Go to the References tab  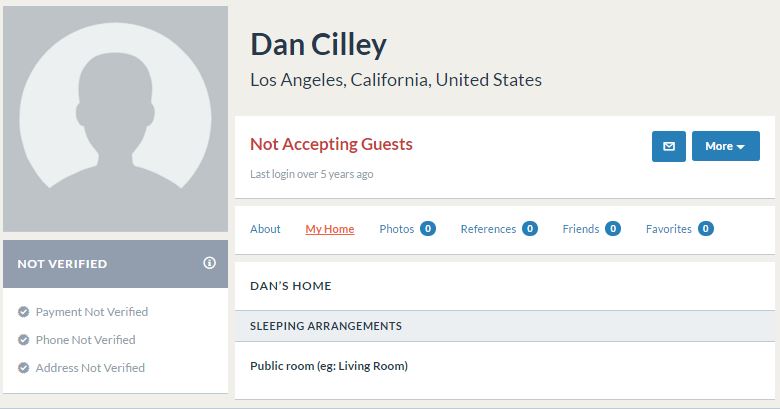[x=488, y=229]
